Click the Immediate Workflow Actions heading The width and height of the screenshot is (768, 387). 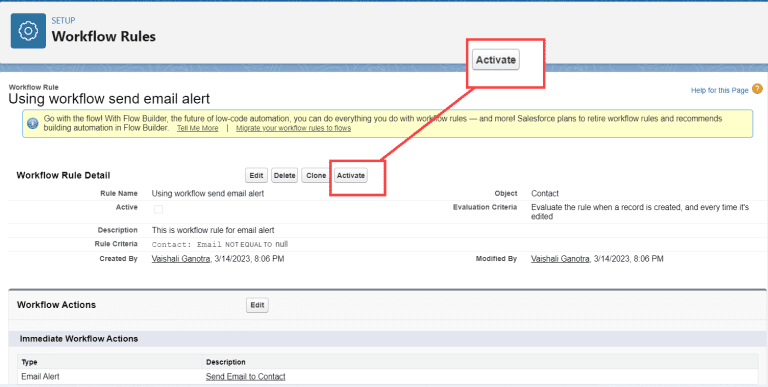click(x=79, y=339)
